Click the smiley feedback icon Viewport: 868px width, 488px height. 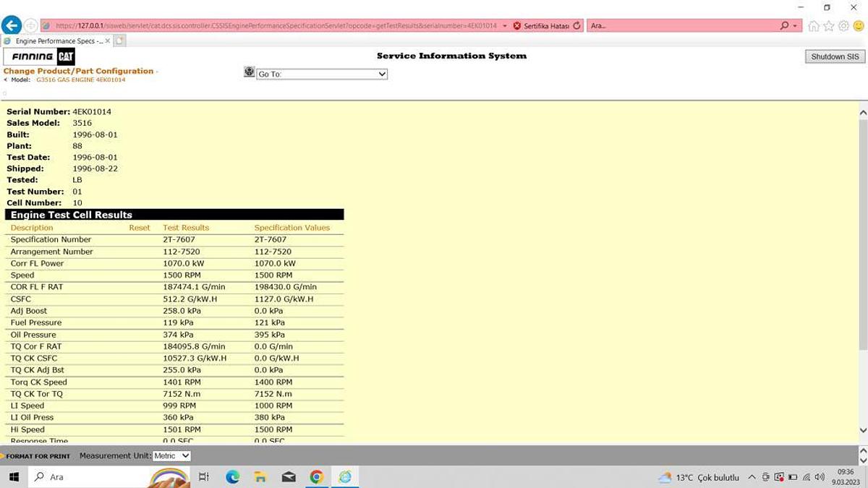tap(858, 25)
